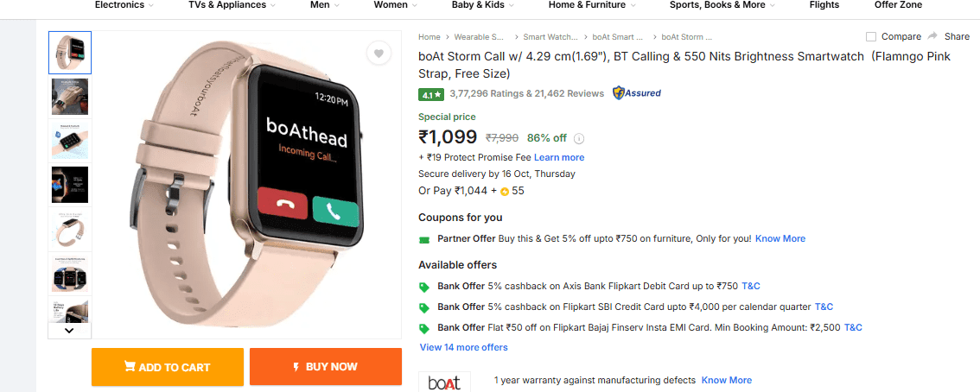This screenshot has width=980, height=392.
Task: Go to Flights section
Action: click(x=824, y=5)
